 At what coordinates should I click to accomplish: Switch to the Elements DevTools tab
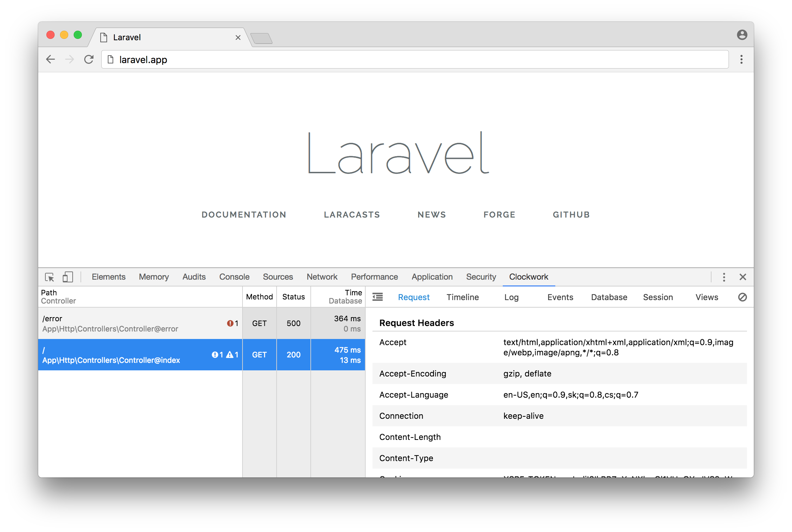pyautogui.click(x=108, y=277)
